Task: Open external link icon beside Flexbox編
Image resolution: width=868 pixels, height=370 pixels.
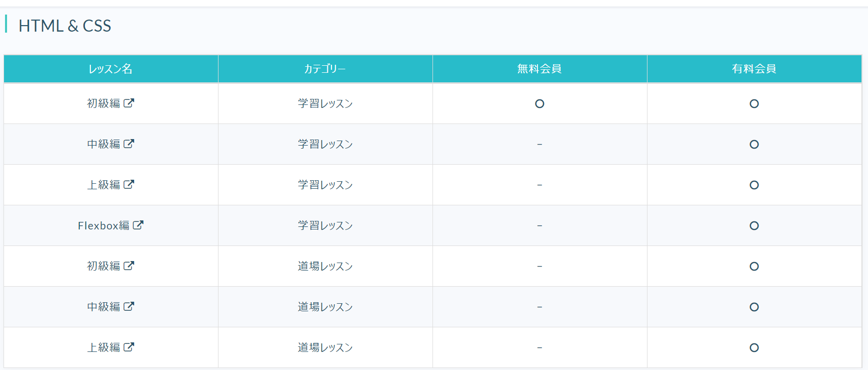Action: click(x=138, y=225)
